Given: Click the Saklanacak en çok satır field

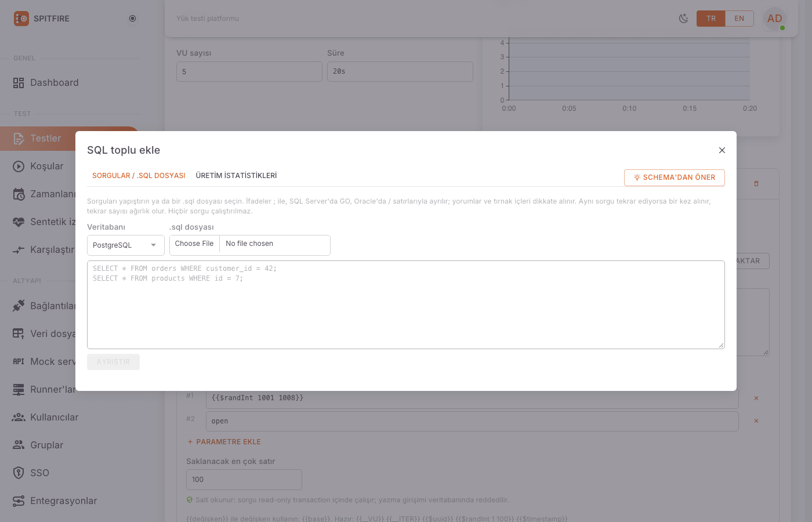Looking at the screenshot, I should pos(244,480).
